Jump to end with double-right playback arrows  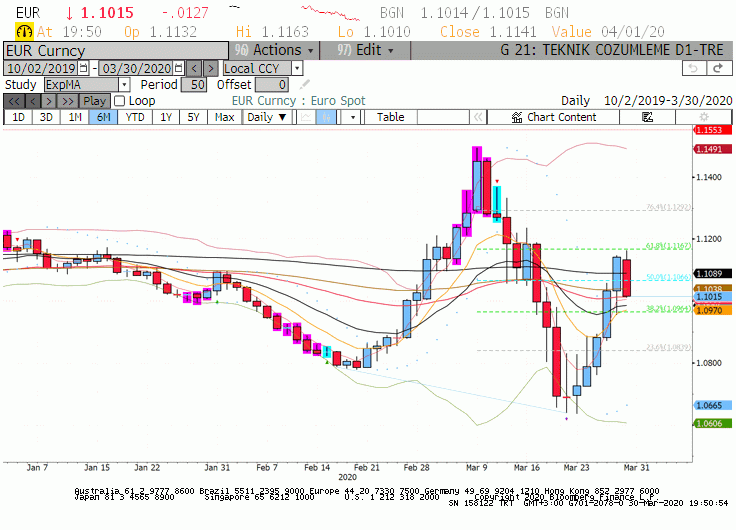point(68,101)
